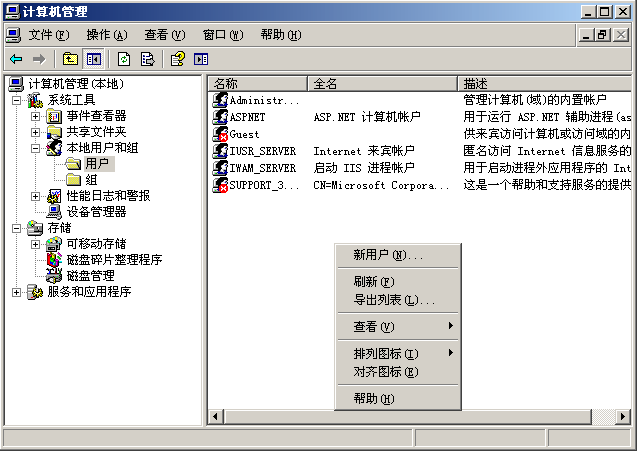Viewport: 637px width, 451px height.
Task: Click the Export list toolbar icon
Action: (x=147, y=59)
